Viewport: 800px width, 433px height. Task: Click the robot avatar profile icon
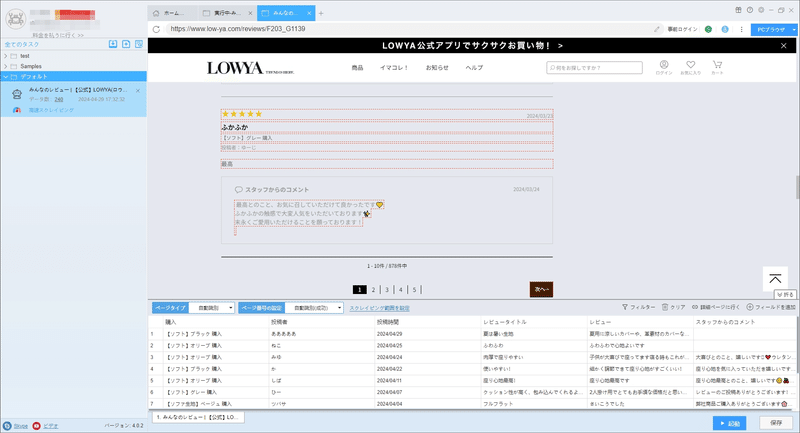click(x=15, y=18)
